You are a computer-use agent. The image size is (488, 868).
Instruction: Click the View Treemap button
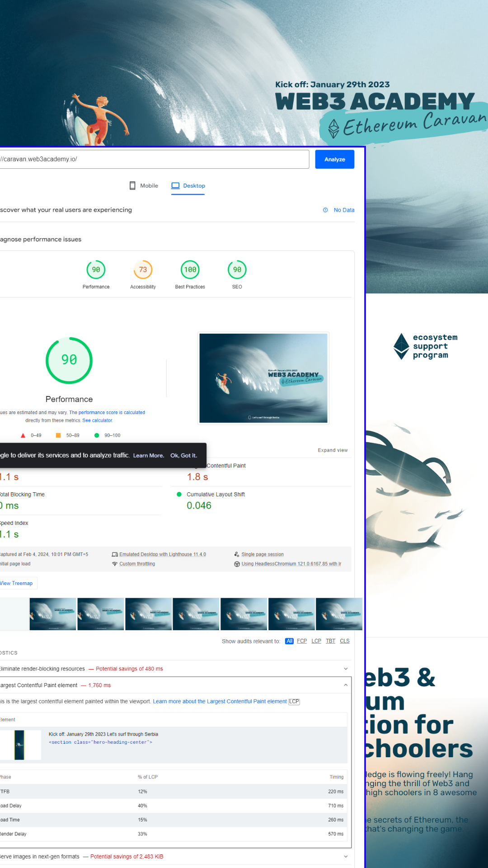coord(17,583)
